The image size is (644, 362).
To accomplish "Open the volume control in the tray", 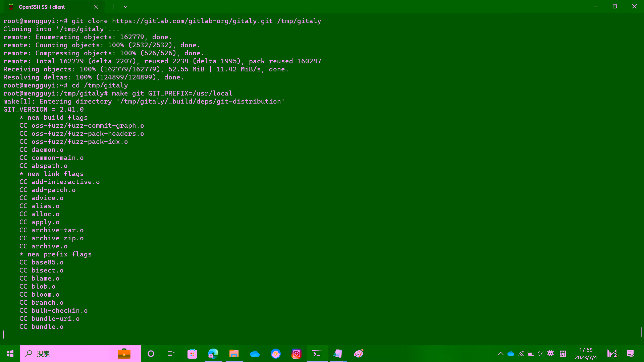I will click(x=540, y=354).
